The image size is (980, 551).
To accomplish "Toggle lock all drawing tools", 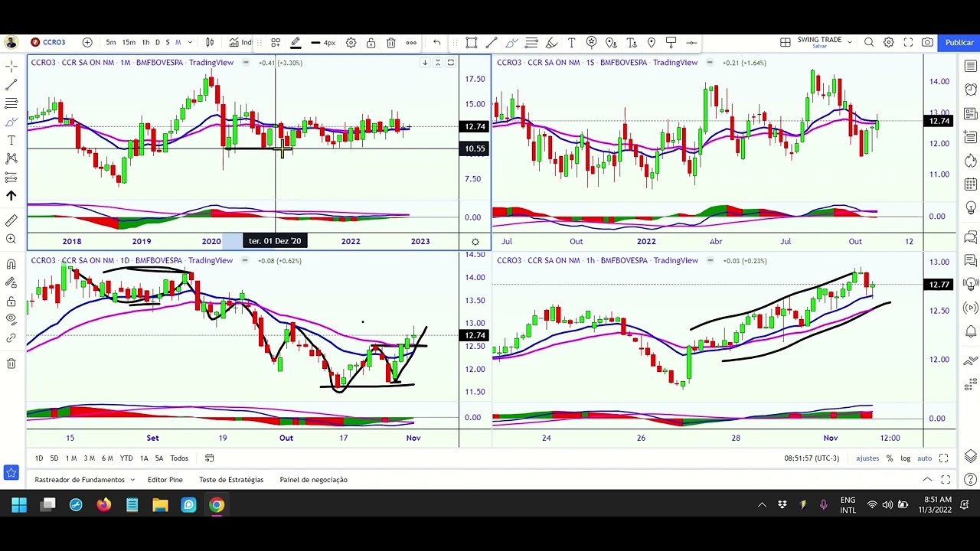I will tap(11, 301).
